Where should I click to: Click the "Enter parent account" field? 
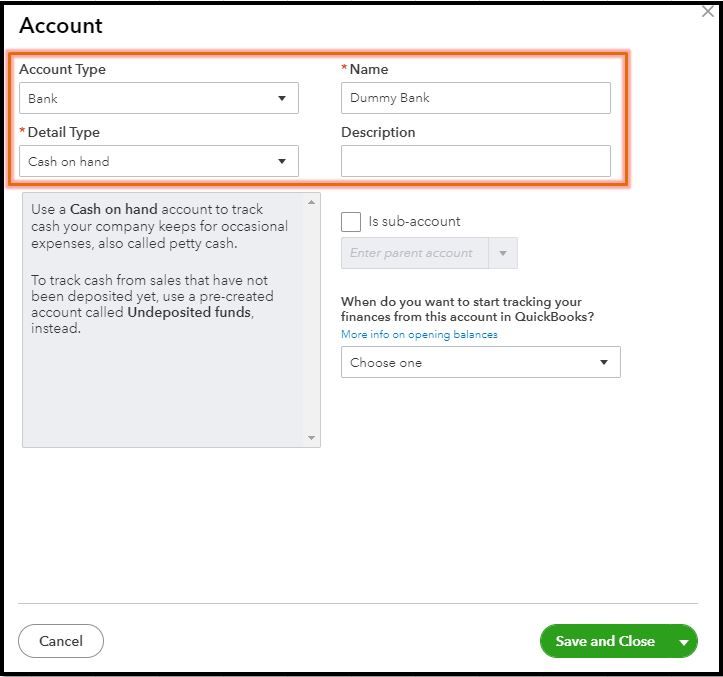tap(414, 253)
